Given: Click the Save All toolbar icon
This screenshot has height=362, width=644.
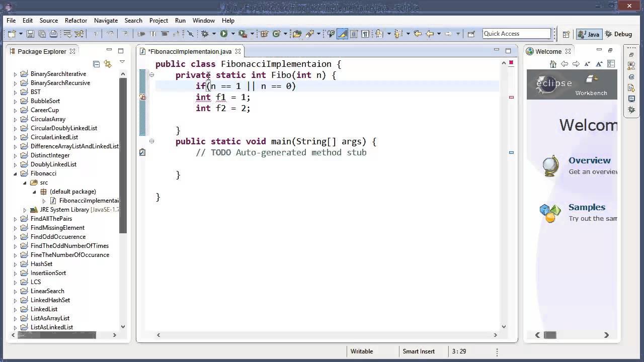Looking at the screenshot, I should point(42,34).
